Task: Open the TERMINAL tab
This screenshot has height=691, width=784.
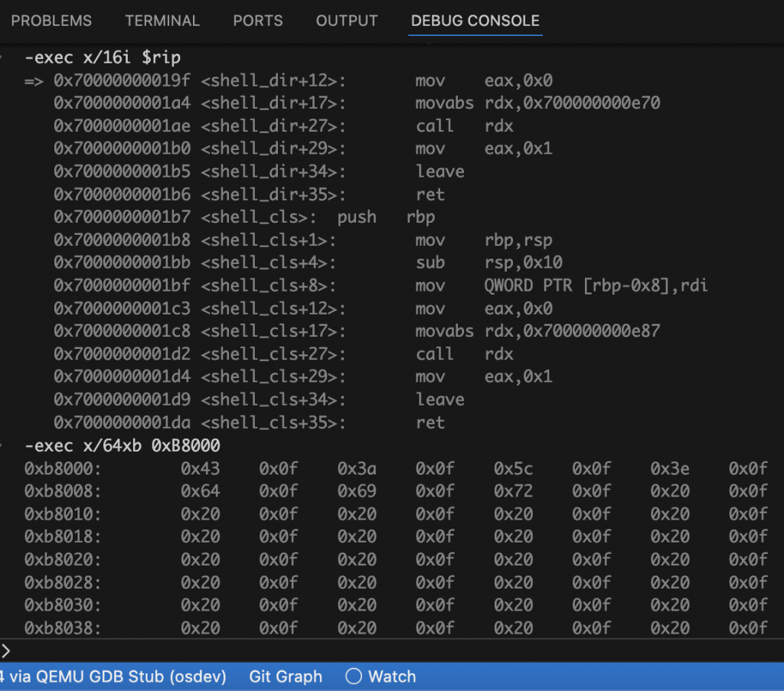Action: coord(162,21)
